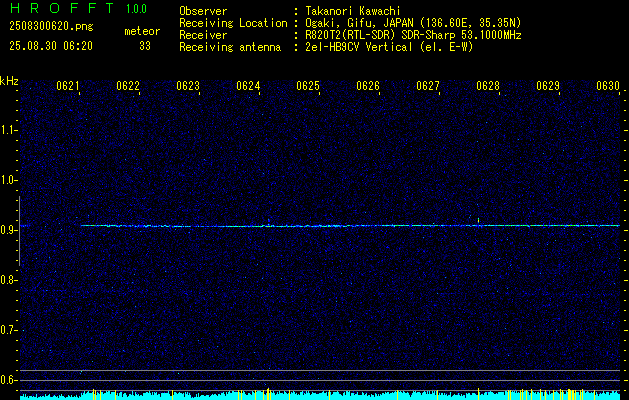Click receiver R820T2(RTL-SDR) SDR-Sharp 53.1000MHz text
This screenshot has height=400, width=629.
coord(413,35)
